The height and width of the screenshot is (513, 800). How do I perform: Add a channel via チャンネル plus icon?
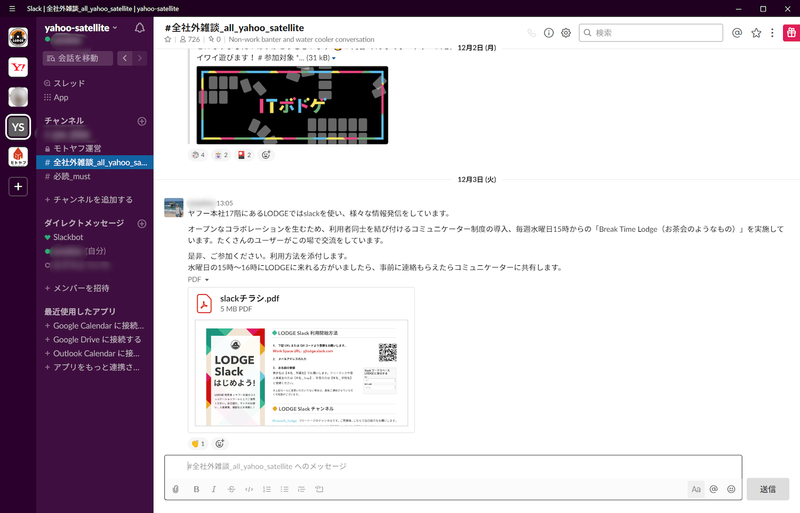[x=142, y=121]
